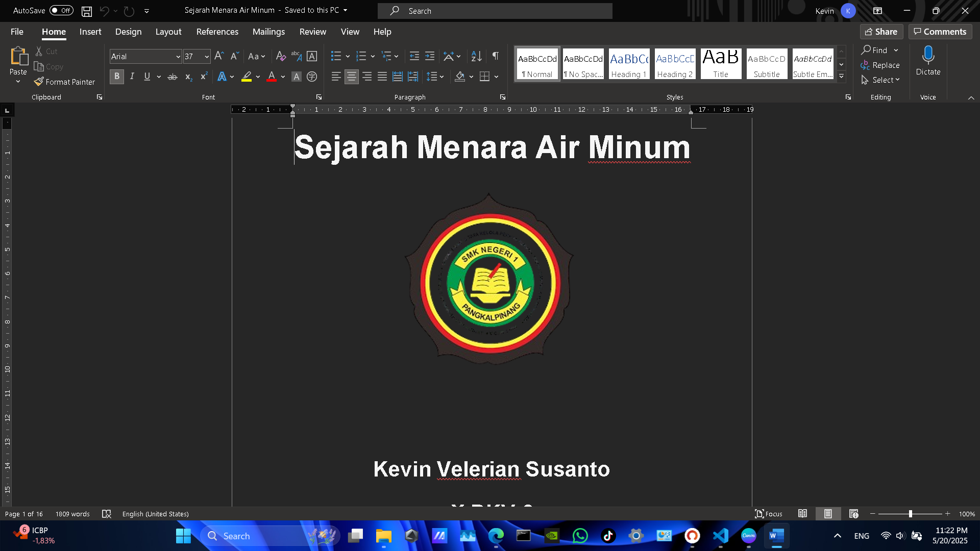The width and height of the screenshot is (980, 551).
Task: Toggle Print Layout view
Action: click(x=828, y=514)
